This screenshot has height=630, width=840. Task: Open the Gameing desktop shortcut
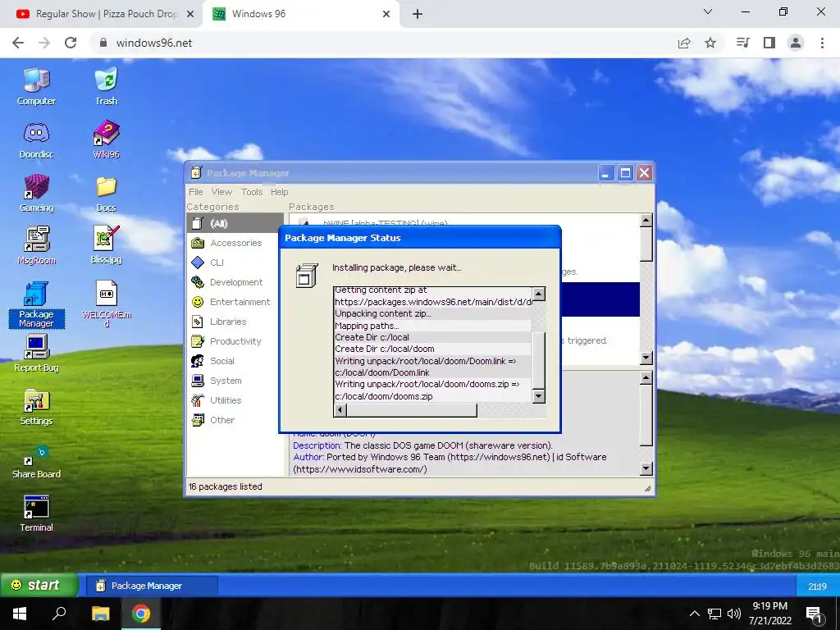(36, 194)
